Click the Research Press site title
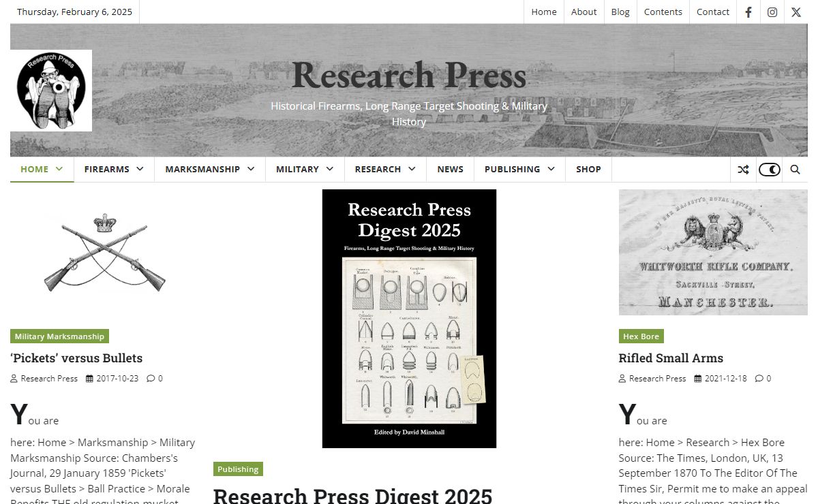 409,75
